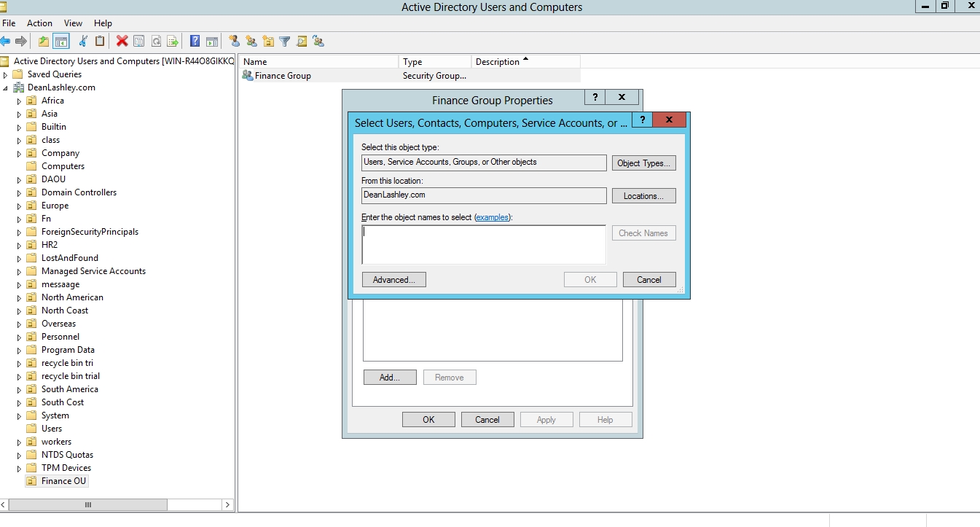
Task: Click inside the object names text box
Action: coord(483,244)
